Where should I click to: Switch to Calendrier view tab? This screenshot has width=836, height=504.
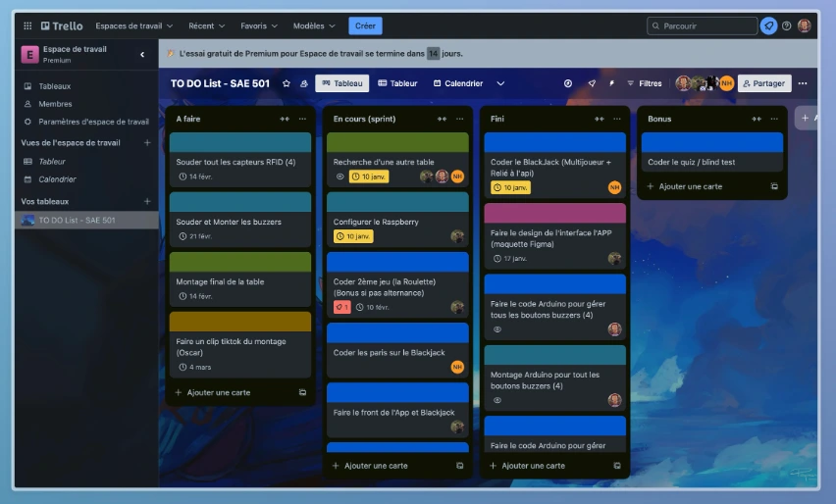coord(458,83)
